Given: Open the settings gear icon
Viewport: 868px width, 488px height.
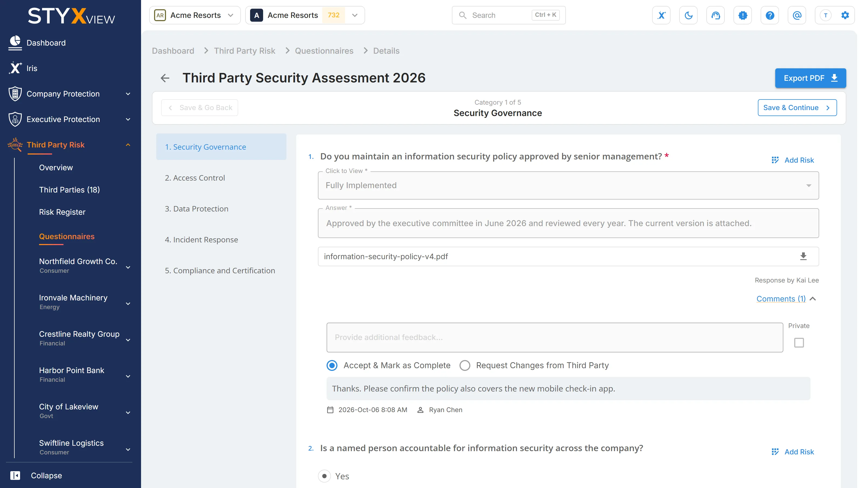Looking at the screenshot, I should (845, 15).
